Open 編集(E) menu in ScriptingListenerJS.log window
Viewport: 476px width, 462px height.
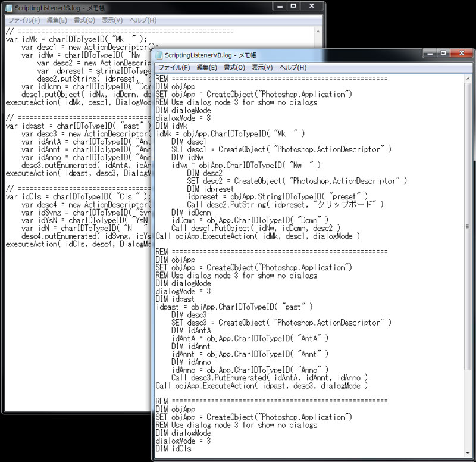pyautogui.click(x=57, y=20)
